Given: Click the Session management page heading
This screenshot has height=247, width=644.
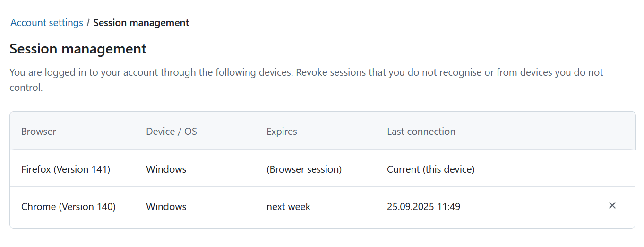Looking at the screenshot, I should pyautogui.click(x=78, y=49).
